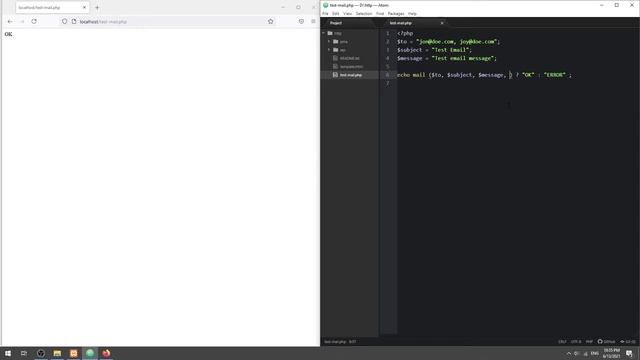Open the round dark app on taskbar
The height and width of the screenshot is (360, 640).
(x=40, y=353)
